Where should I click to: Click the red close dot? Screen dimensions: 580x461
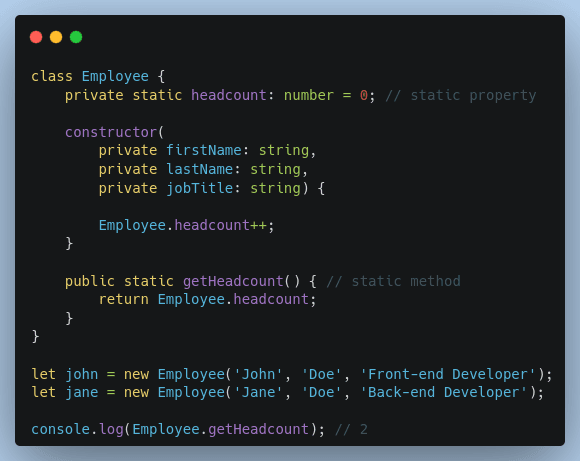pyautogui.click(x=36, y=37)
